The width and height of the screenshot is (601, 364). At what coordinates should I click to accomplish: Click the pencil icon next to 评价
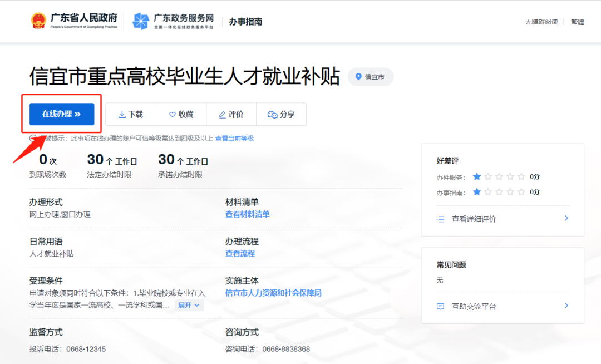[222, 115]
